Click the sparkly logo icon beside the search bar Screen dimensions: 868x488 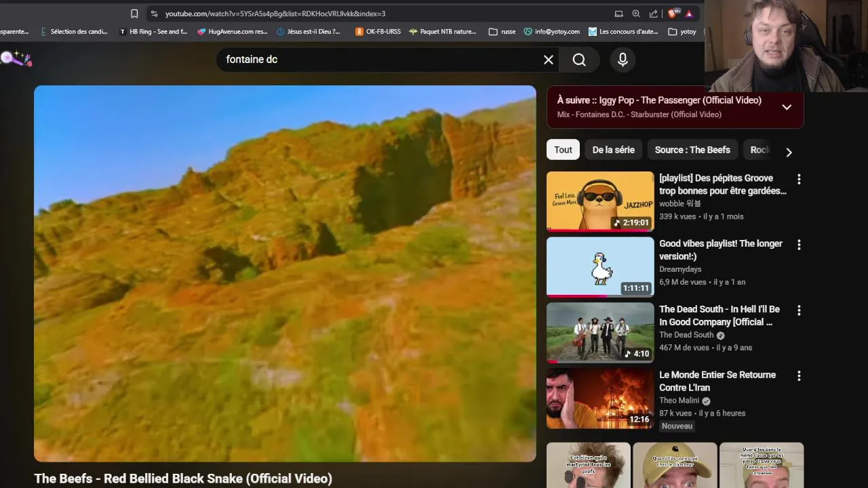[x=15, y=59]
